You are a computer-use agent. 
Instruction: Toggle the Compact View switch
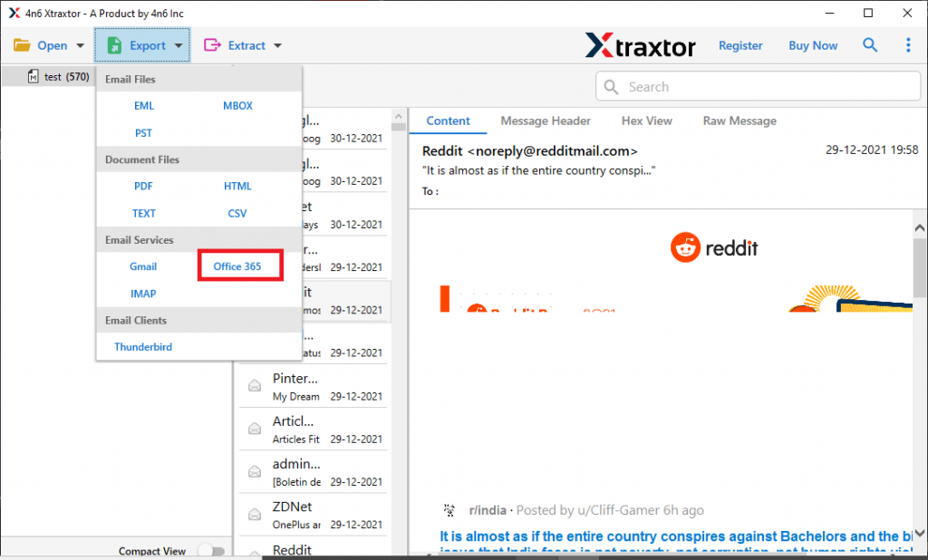tap(211, 550)
